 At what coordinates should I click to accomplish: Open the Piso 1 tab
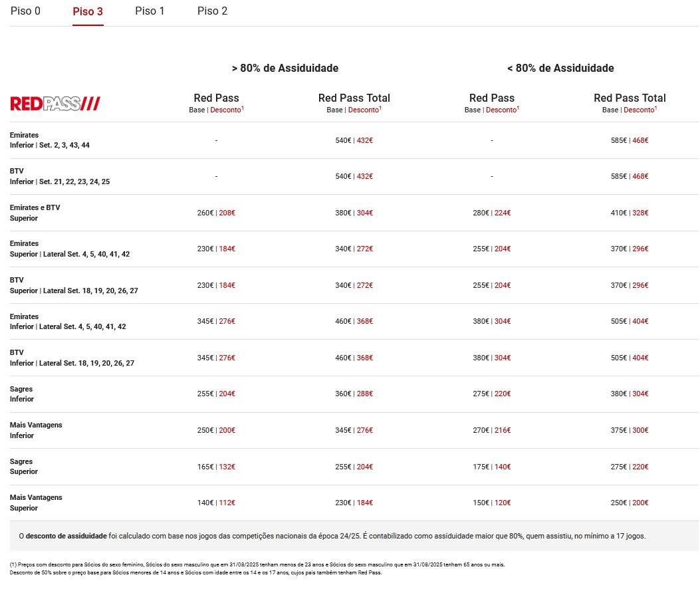click(150, 11)
